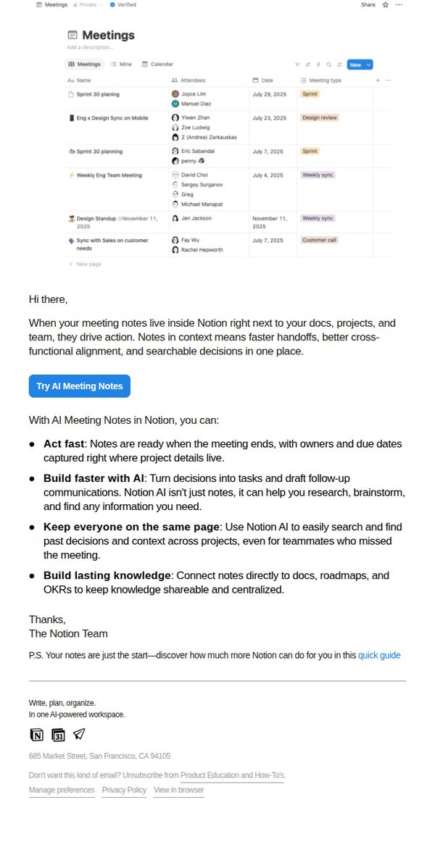This screenshot has height=868, width=435.
Task: Click the View in browser link
Action: pyautogui.click(x=179, y=790)
